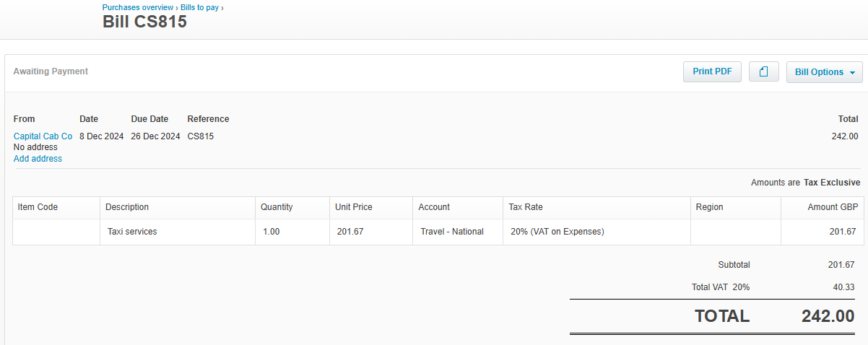Click the Total VAT 20% label
This screenshot has height=345, width=868.
[x=721, y=287]
